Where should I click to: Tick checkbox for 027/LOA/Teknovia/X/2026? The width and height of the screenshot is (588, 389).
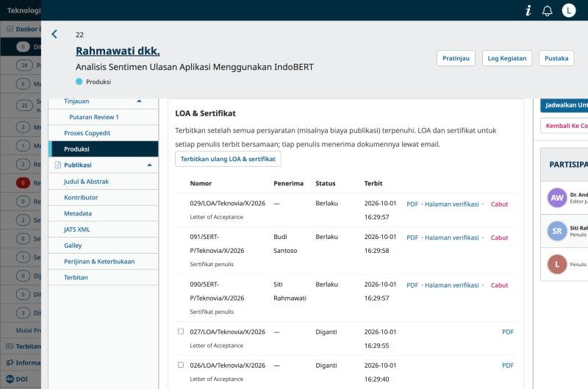(181, 331)
